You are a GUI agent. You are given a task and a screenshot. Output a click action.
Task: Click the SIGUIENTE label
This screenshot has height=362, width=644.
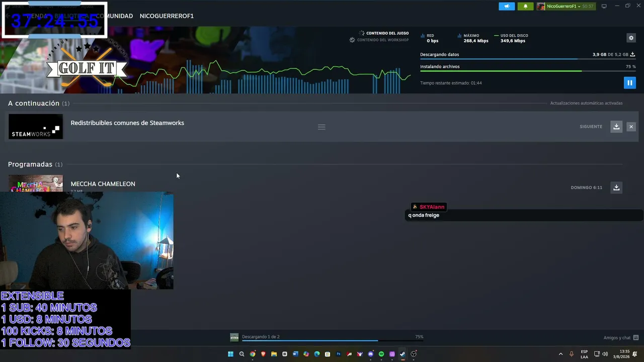pyautogui.click(x=591, y=127)
